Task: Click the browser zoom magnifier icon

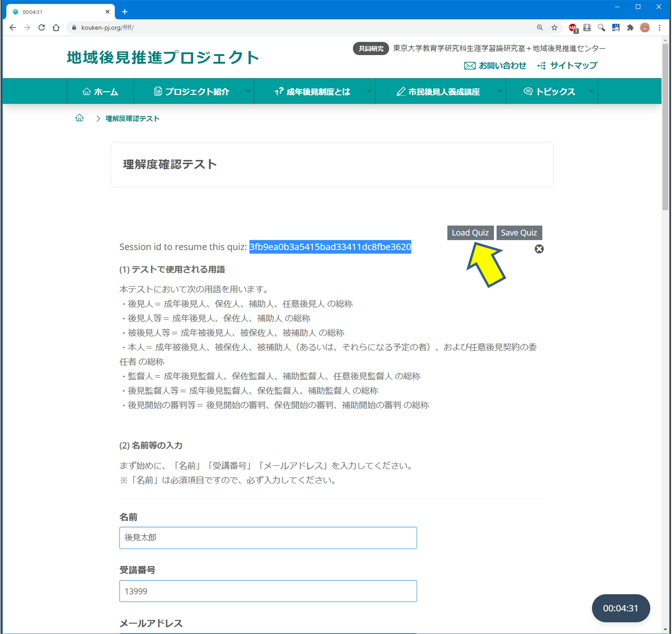Action: (x=540, y=28)
